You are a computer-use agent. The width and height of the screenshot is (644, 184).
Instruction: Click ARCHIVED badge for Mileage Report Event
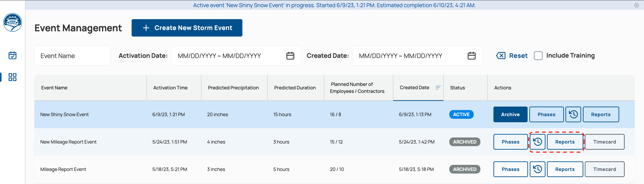pos(465,169)
